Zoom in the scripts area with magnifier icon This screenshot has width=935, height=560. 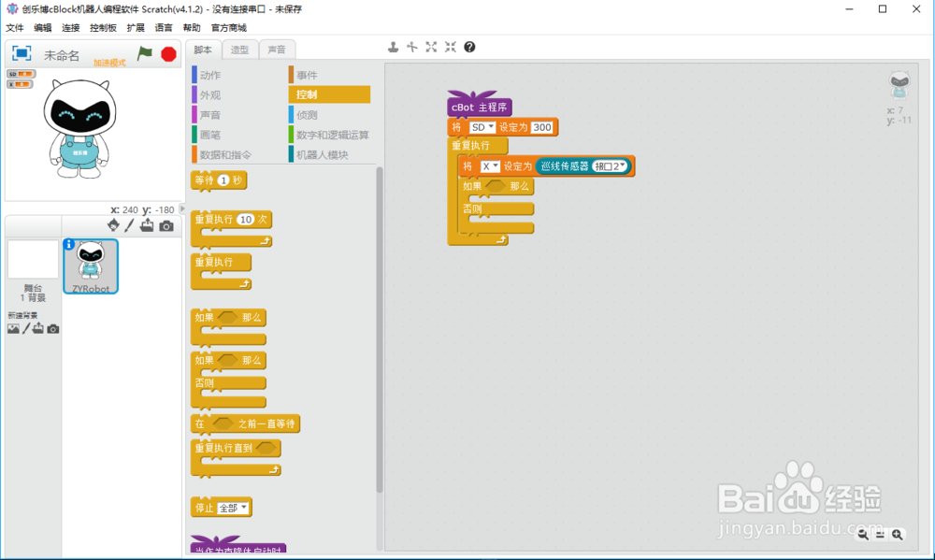click(898, 535)
